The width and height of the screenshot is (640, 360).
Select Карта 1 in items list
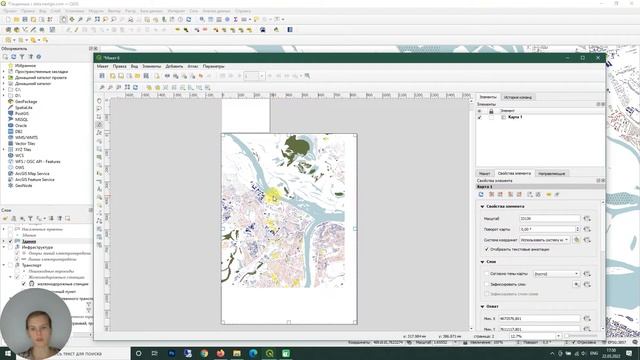pyautogui.click(x=515, y=117)
